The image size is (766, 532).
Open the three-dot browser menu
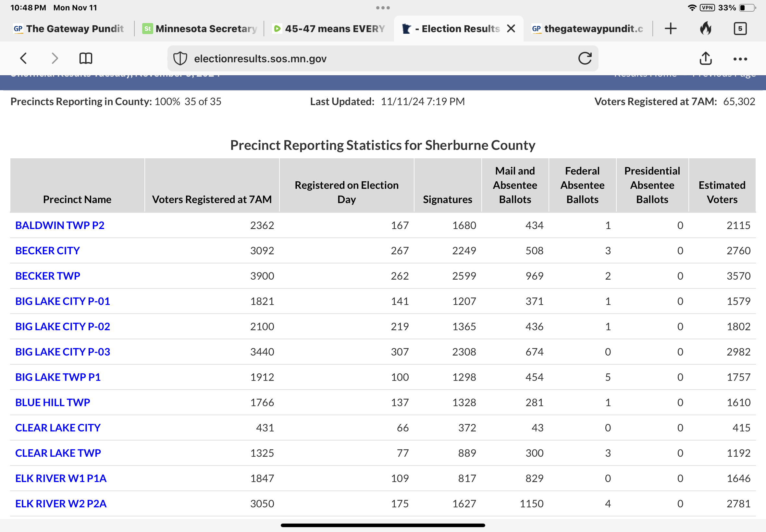tap(740, 59)
